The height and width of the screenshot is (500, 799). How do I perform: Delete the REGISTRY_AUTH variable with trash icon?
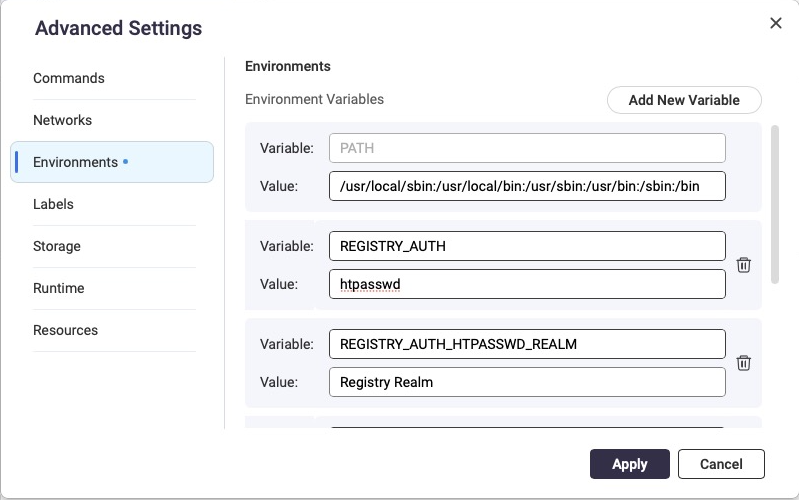pyautogui.click(x=743, y=265)
